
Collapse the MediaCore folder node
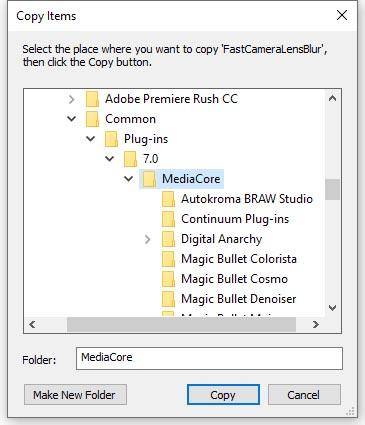[129, 179]
